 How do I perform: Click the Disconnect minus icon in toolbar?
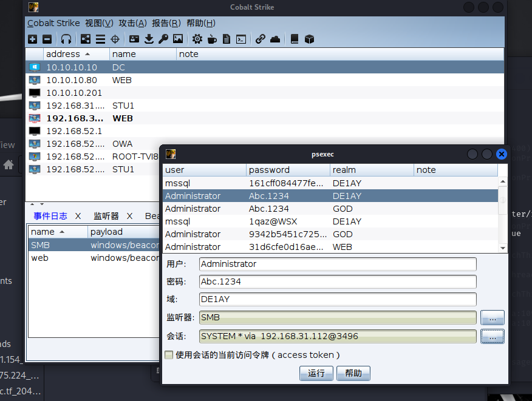tap(47, 39)
